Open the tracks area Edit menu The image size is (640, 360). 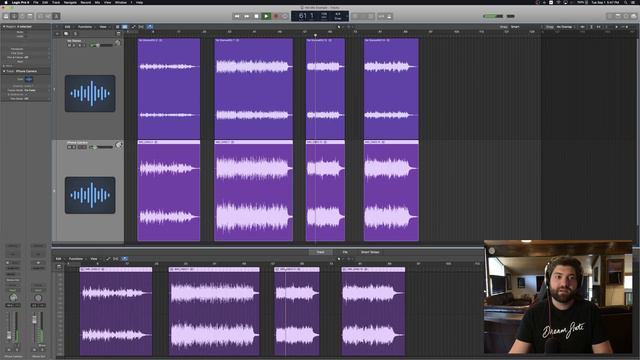coord(68,27)
